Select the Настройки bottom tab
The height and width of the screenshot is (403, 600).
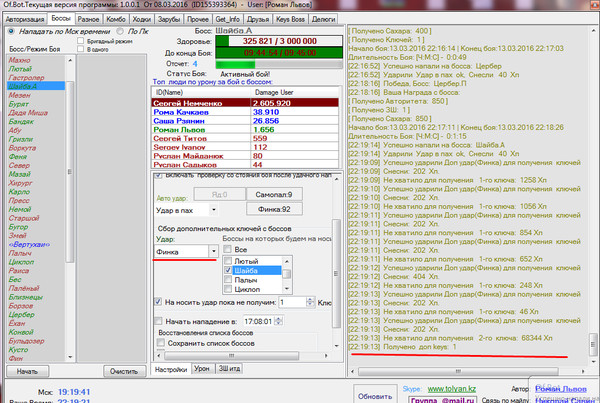(x=171, y=369)
